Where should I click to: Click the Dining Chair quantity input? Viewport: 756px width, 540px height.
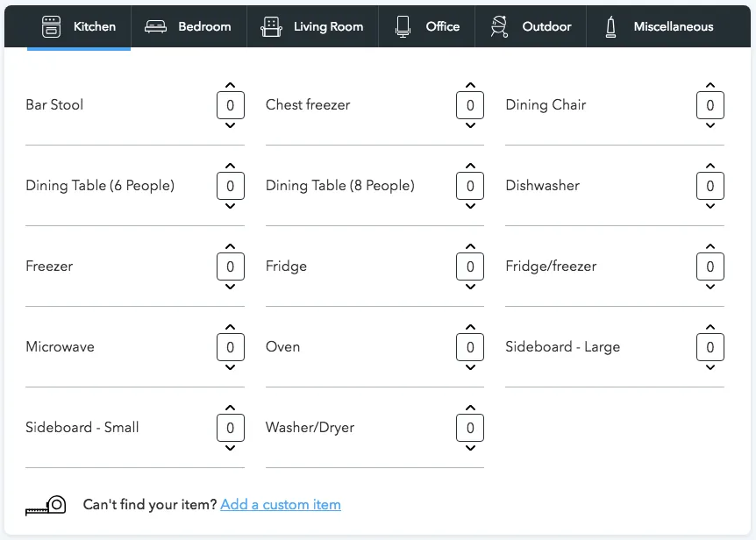[710, 105]
